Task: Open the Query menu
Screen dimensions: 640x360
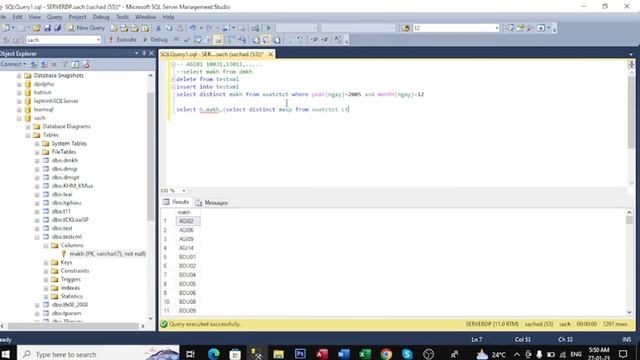Action: click(54, 17)
